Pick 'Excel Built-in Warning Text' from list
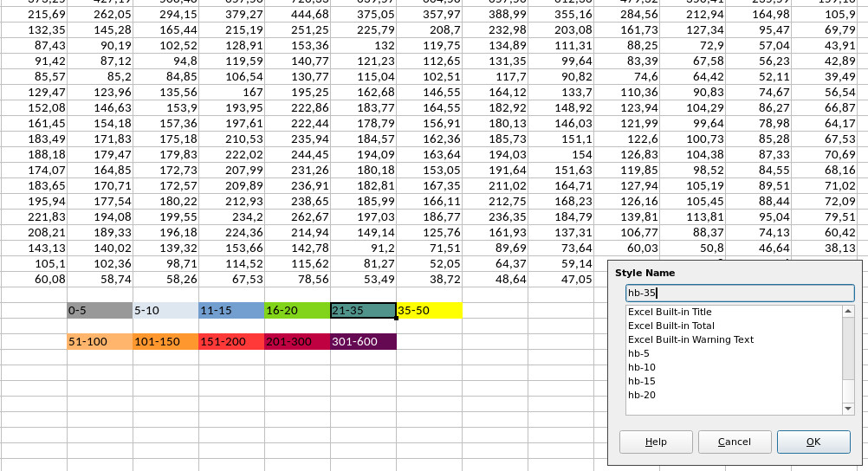The width and height of the screenshot is (868, 471). 690,339
